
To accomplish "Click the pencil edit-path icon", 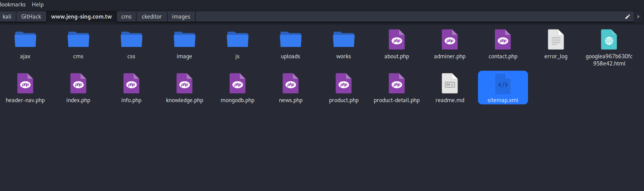I will tap(628, 17).
